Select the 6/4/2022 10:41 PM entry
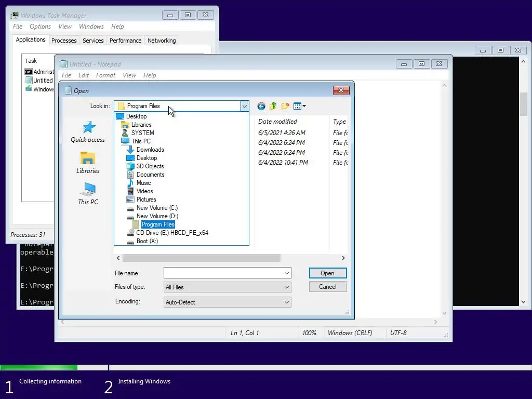The image size is (532, 399). pyautogui.click(x=283, y=163)
